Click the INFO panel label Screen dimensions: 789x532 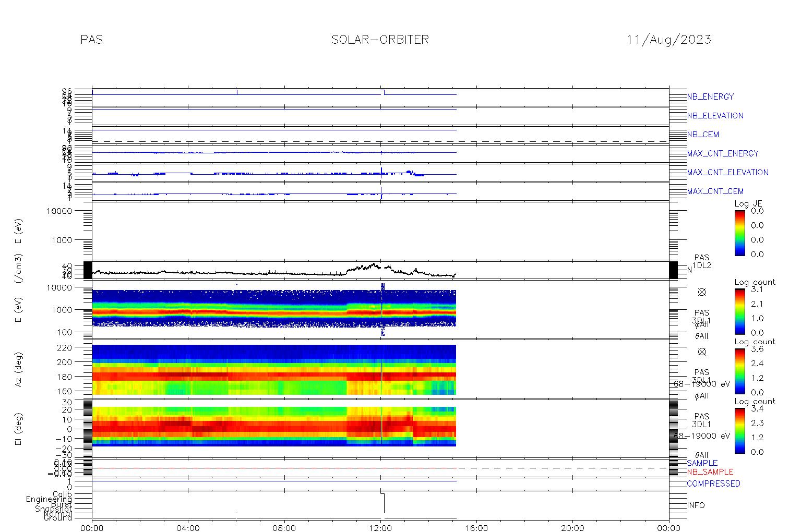pos(696,505)
